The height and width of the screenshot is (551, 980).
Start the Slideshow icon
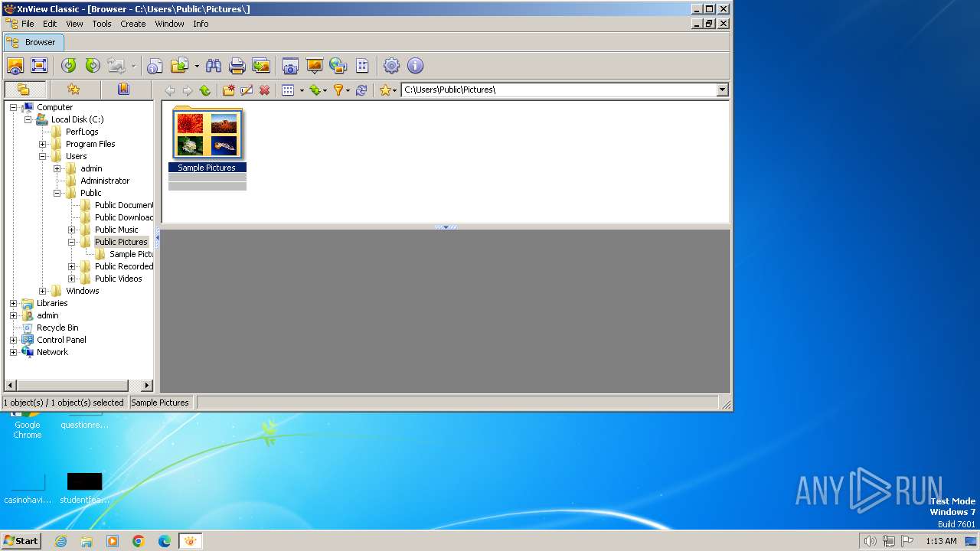(x=314, y=66)
